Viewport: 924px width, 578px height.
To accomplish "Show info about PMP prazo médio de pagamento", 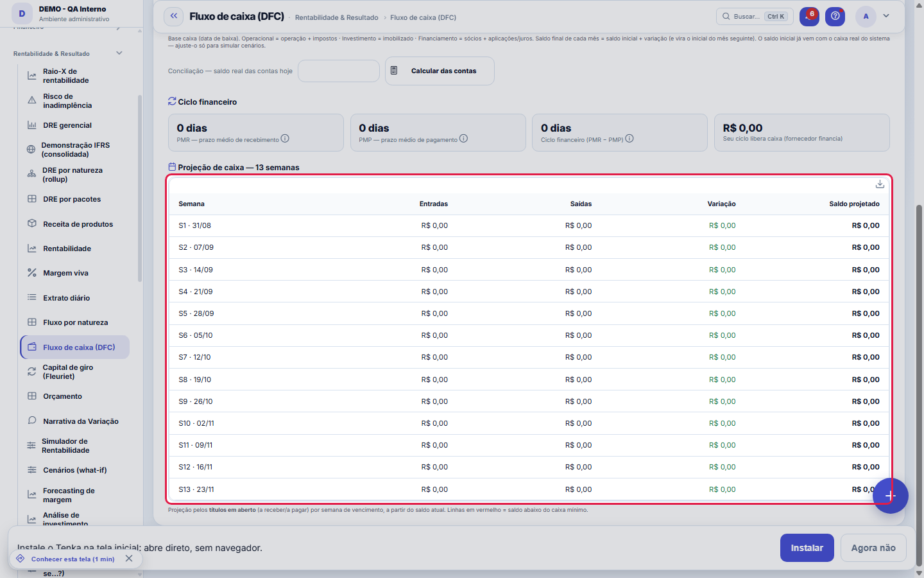I will 463,139.
